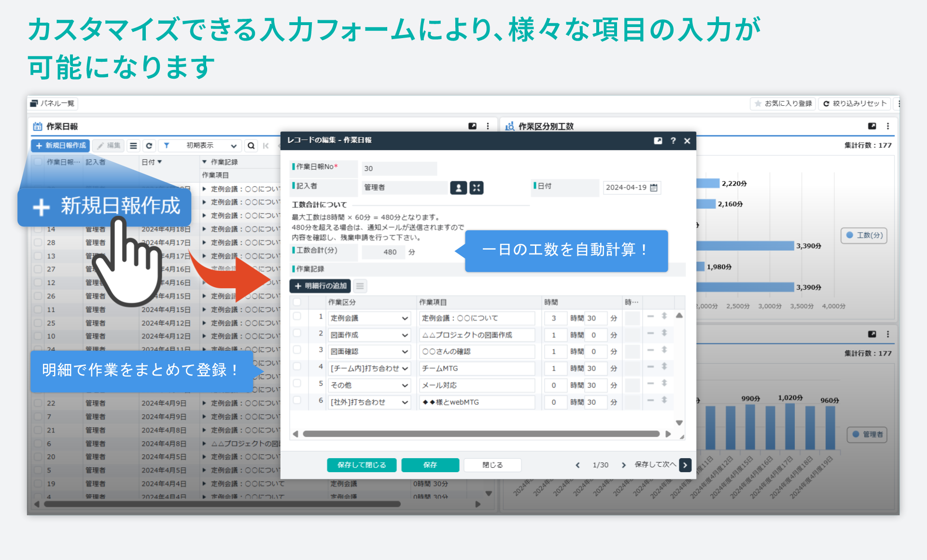Open the search magnifier icon
Viewport: 927px width, 560px height.
[x=252, y=145]
